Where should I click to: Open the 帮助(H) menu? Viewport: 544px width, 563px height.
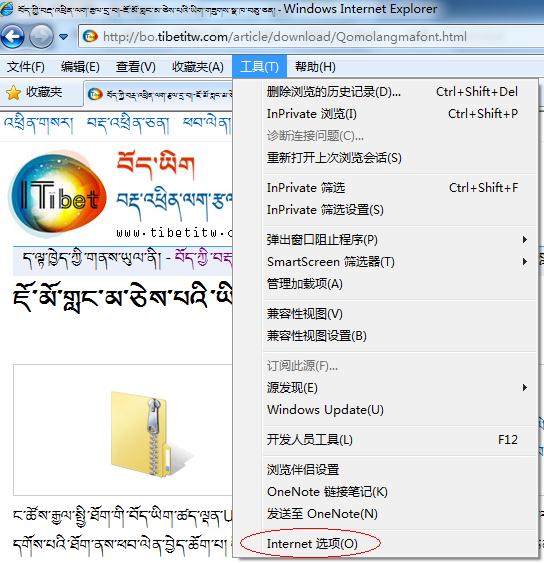point(315,67)
